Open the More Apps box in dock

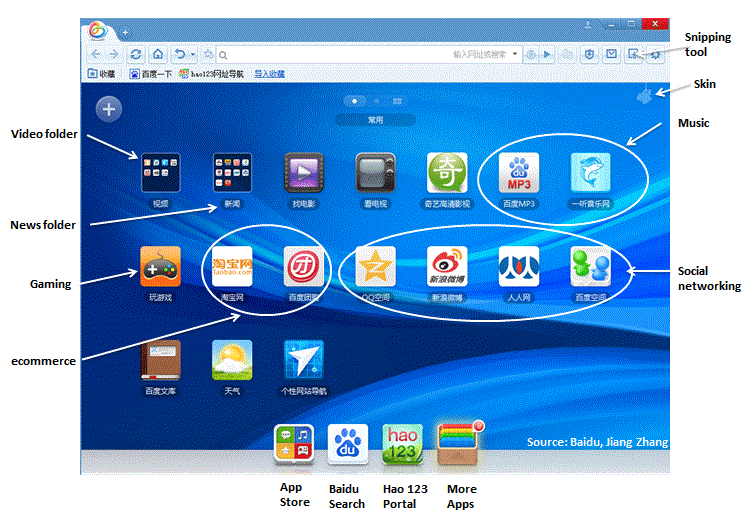(x=458, y=444)
